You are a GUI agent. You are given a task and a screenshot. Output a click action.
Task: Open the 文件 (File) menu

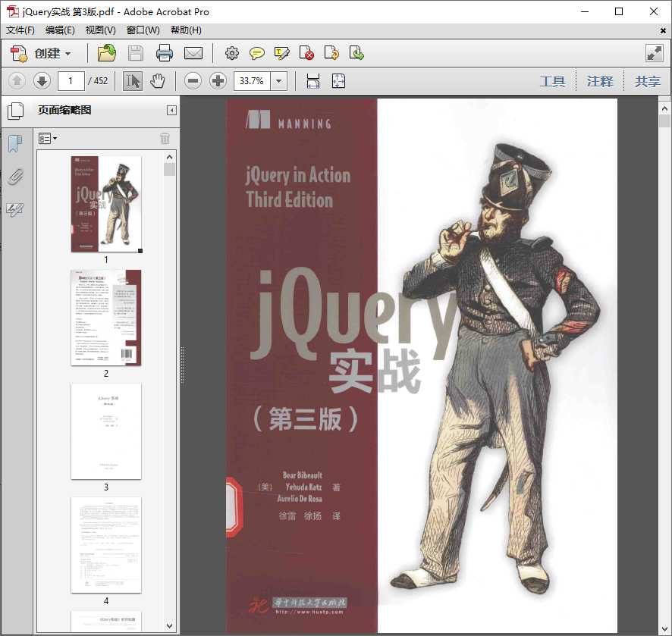point(21,30)
